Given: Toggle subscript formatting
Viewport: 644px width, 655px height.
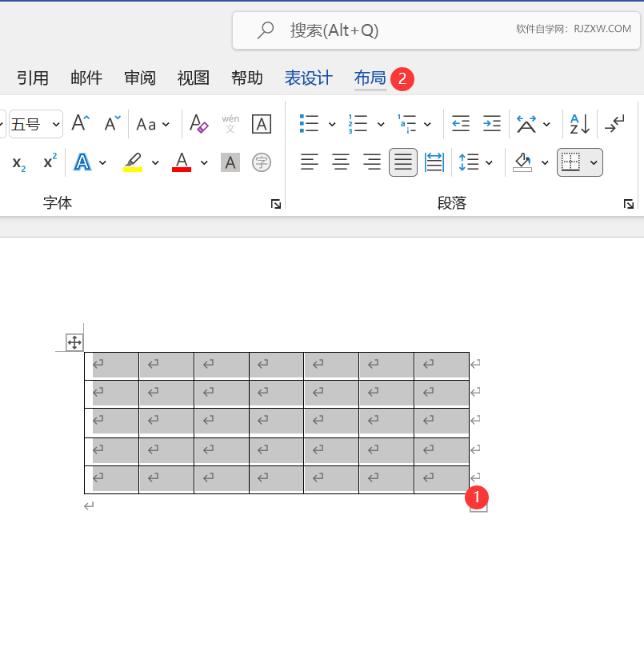Looking at the screenshot, I should 19,162.
